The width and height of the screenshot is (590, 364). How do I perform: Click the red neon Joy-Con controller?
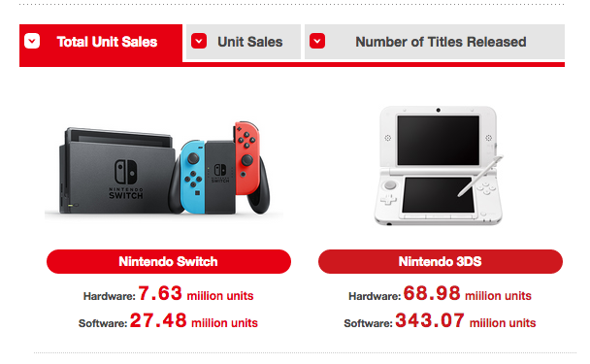[x=247, y=157]
